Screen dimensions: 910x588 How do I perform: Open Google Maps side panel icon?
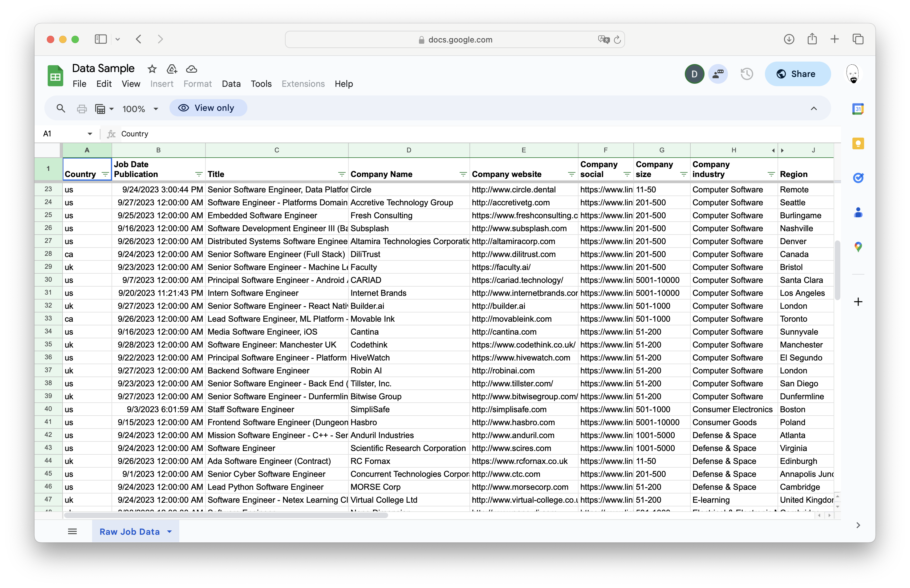pyautogui.click(x=858, y=247)
